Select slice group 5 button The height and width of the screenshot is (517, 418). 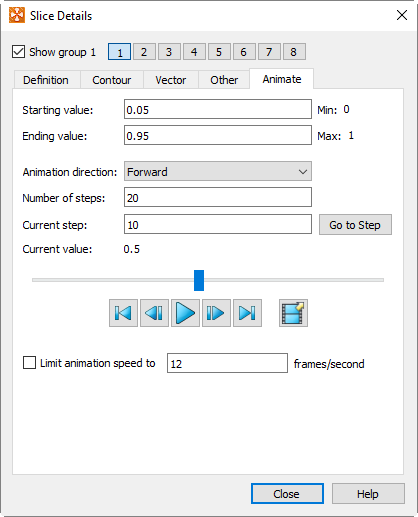coord(219,52)
